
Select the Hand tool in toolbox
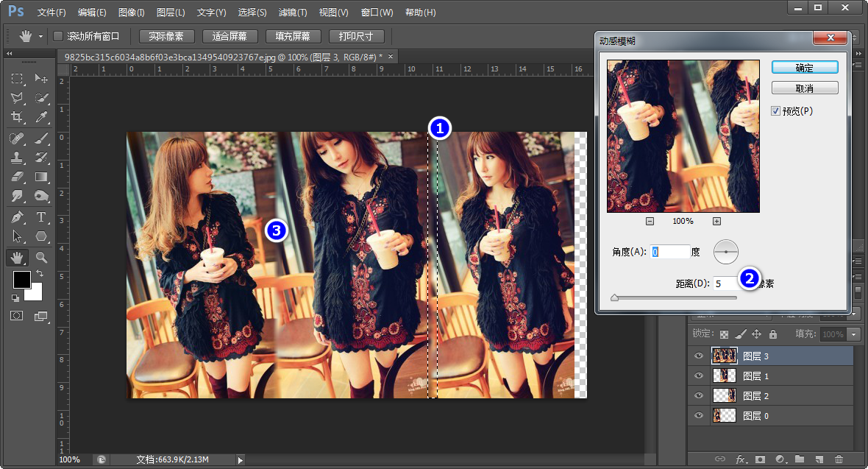tap(17, 257)
